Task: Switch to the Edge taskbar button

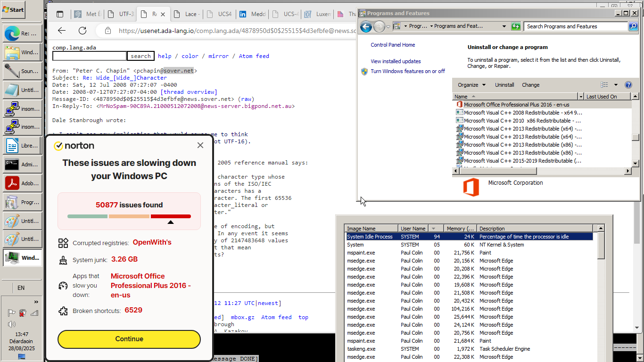Action: 22,33
